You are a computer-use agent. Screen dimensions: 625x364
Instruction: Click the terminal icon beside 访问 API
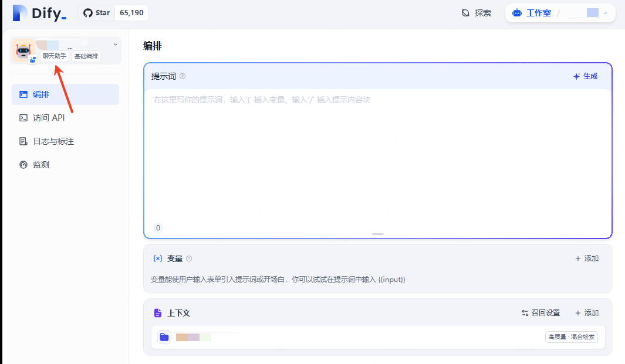[23, 118]
